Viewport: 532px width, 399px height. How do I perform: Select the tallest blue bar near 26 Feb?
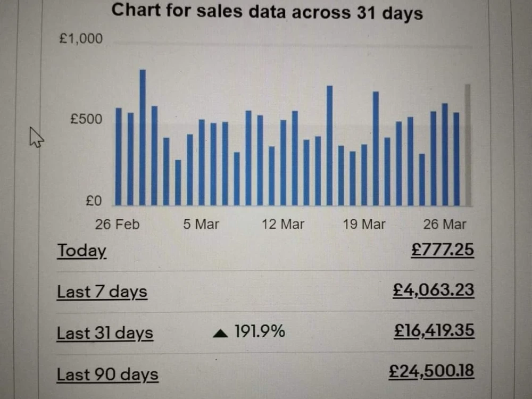coord(143,137)
